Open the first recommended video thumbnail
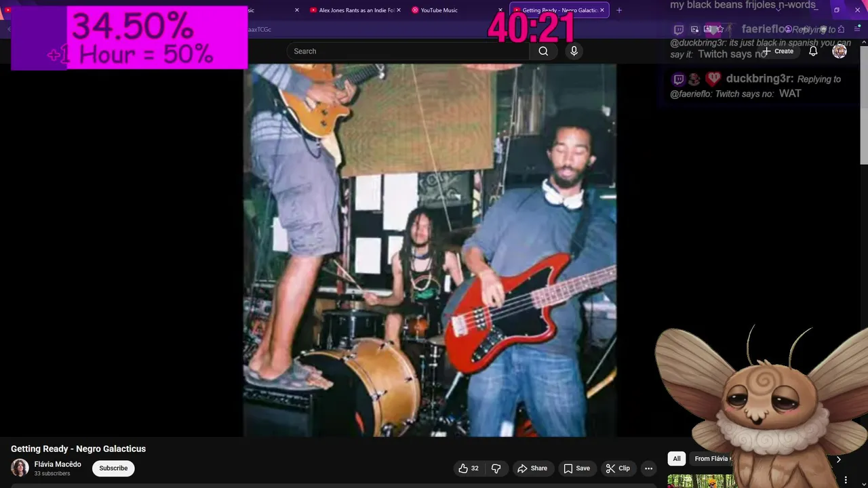Image resolution: width=868 pixels, height=488 pixels. (x=702, y=481)
